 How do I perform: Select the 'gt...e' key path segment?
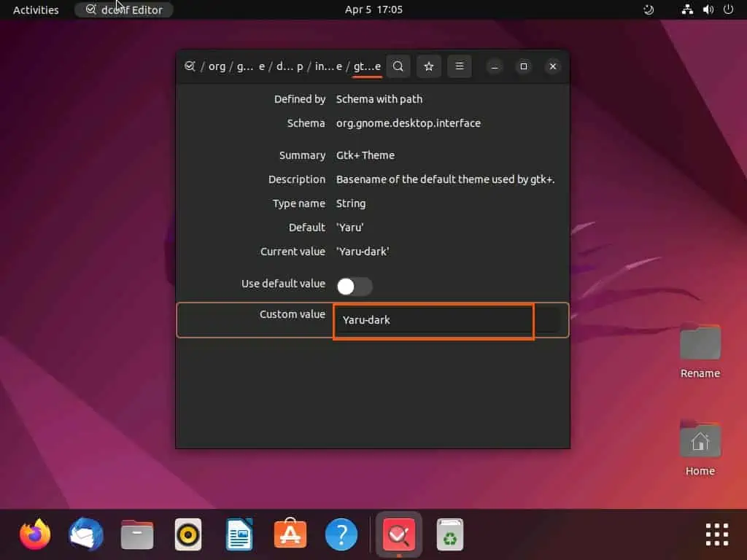(x=367, y=66)
